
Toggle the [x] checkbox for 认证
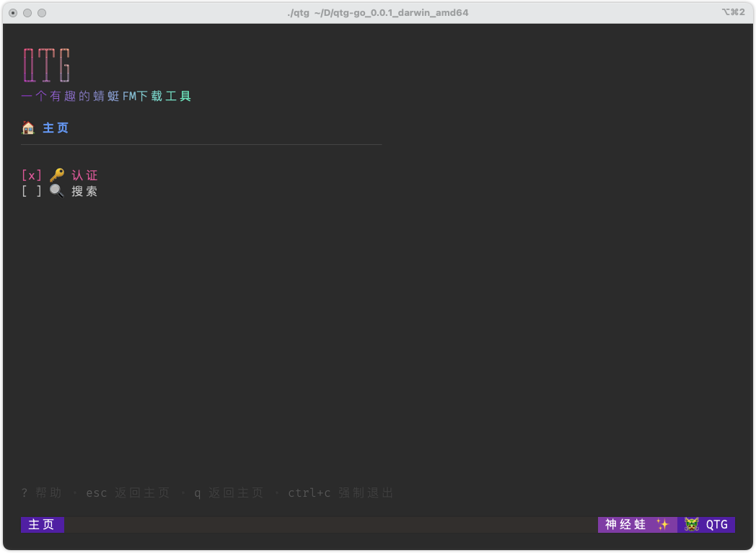point(32,175)
